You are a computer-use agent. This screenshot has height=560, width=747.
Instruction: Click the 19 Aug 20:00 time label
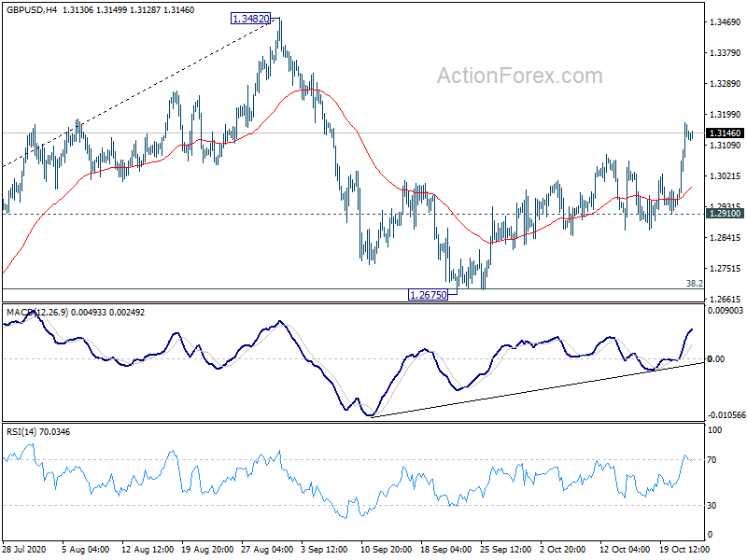207,550
